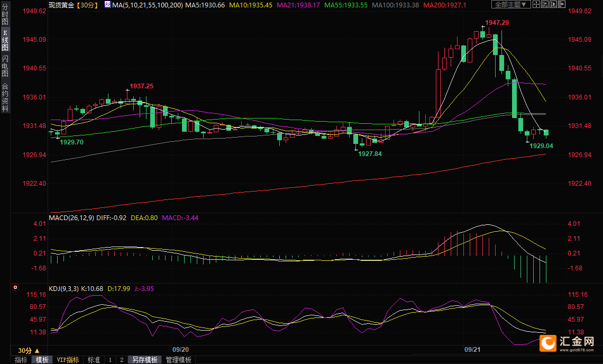Select the 模板 bottom tab
The image size is (603, 364).
tap(42, 360)
